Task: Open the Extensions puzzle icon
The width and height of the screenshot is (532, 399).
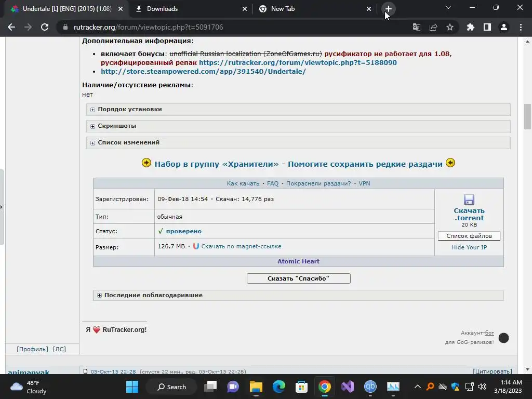Action: (x=471, y=27)
